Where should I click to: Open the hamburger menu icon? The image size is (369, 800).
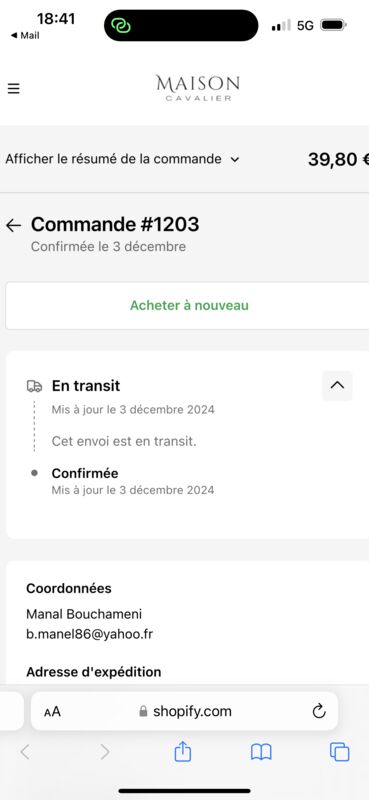tap(13, 89)
